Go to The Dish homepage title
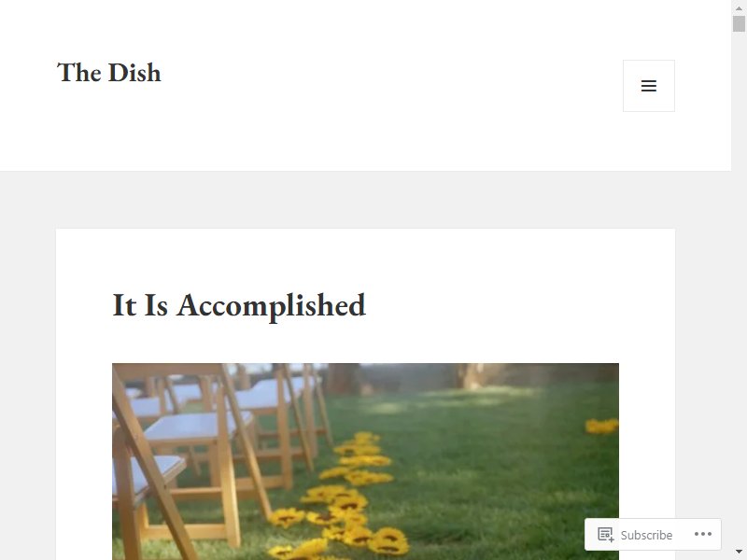 108,73
